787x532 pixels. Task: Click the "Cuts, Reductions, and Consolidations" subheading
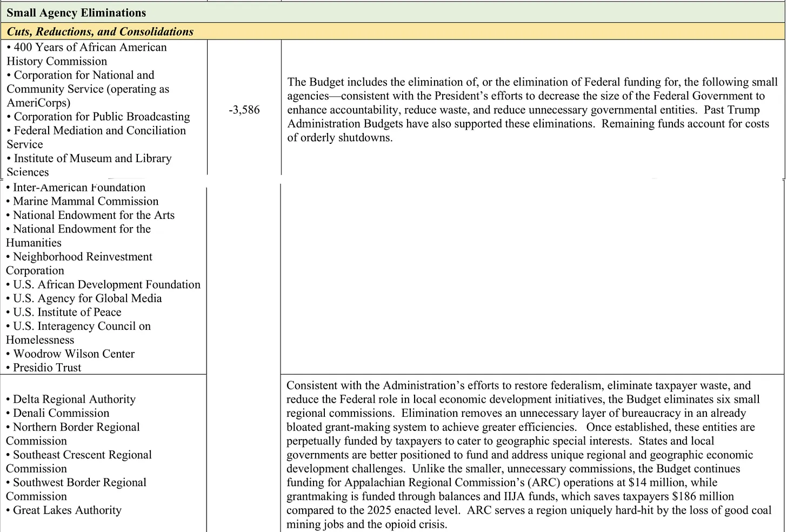coord(100,31)
